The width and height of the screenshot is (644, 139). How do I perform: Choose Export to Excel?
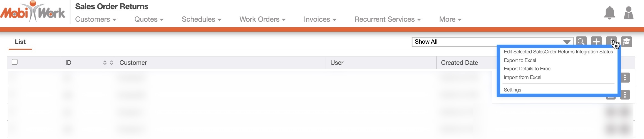pyautogui.click(x=520, y=60)
